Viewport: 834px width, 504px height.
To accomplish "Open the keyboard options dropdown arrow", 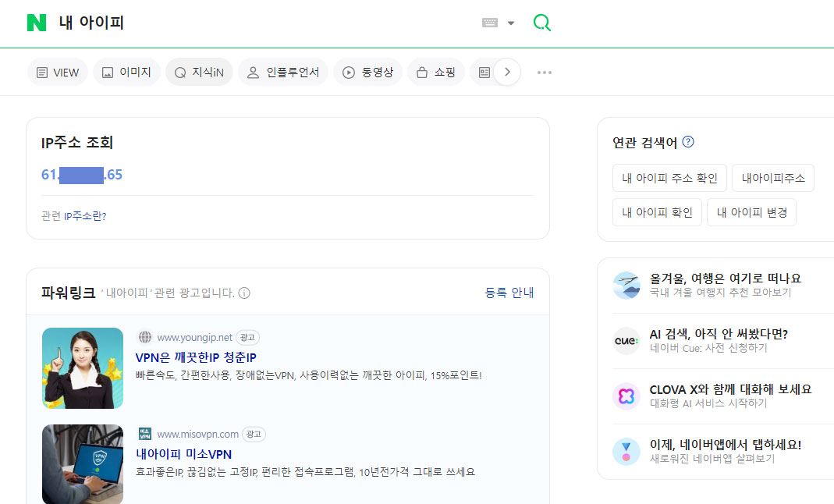I will (511, 23).
